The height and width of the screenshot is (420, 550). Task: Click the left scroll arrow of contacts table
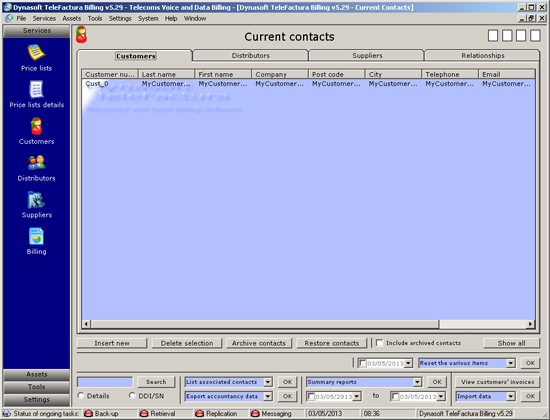pos(87,324)
